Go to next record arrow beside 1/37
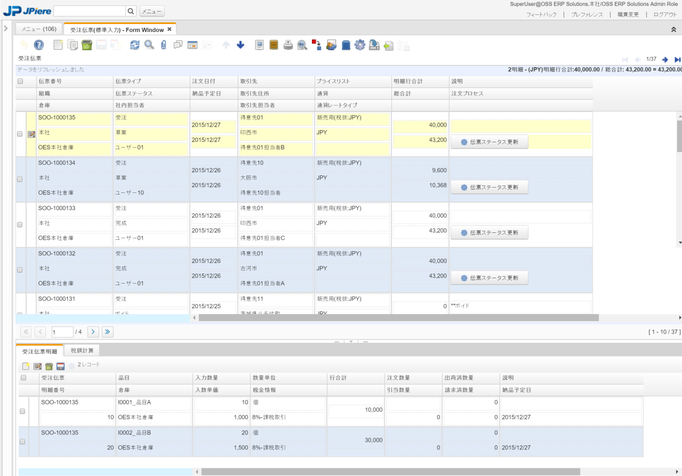The width and height of the screenshot is (682, 476). pos(665,60)
